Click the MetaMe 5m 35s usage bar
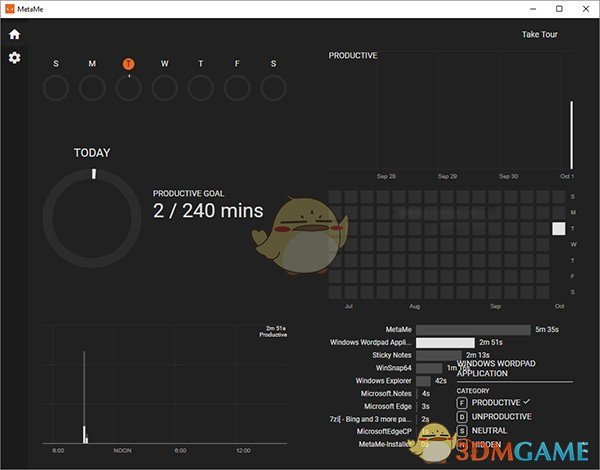600x470 pixels. (x=473, y=330)
